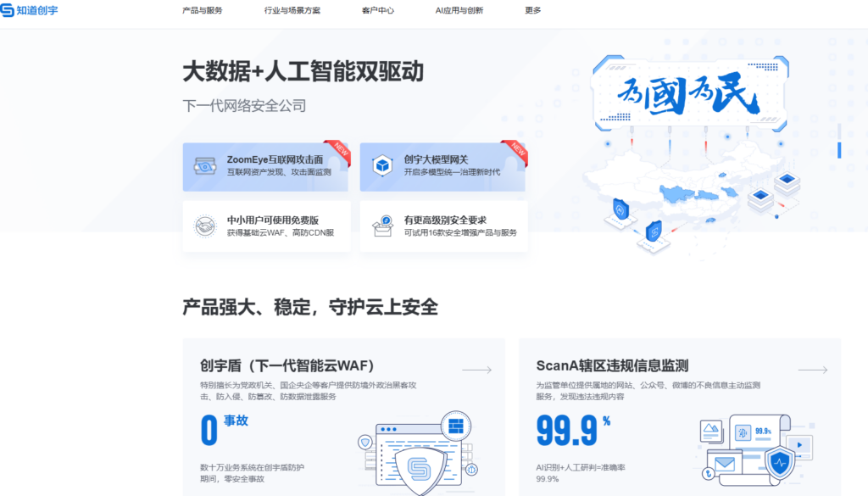The width and height of the screenshot is (868, 496).
Task: Open 创宇大模型网关 card title
Action: point(436,159)
